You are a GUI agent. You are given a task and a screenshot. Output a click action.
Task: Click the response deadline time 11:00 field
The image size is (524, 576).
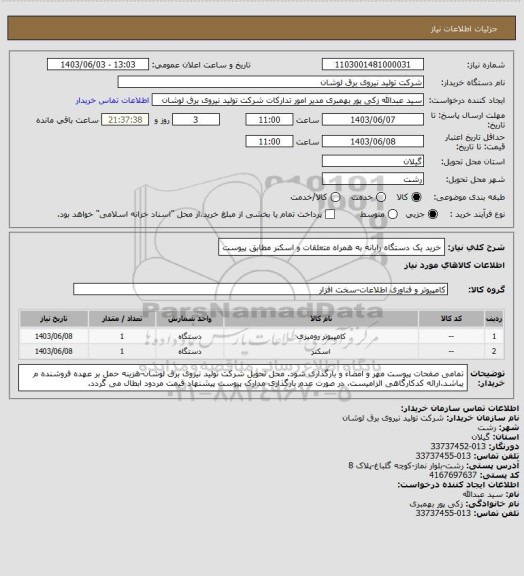(x=269, y=120)
